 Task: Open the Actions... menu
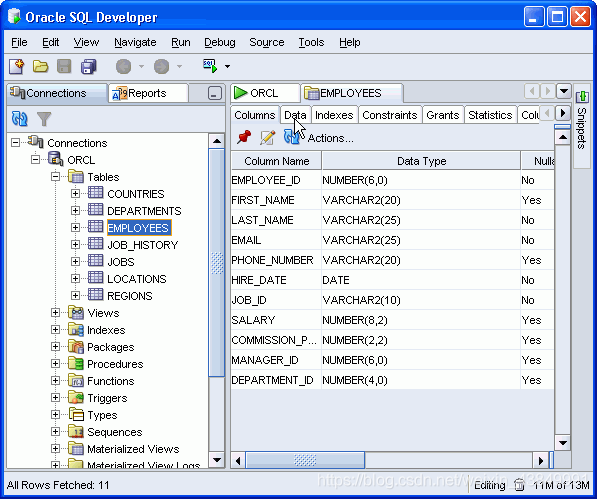coord(330,138)
